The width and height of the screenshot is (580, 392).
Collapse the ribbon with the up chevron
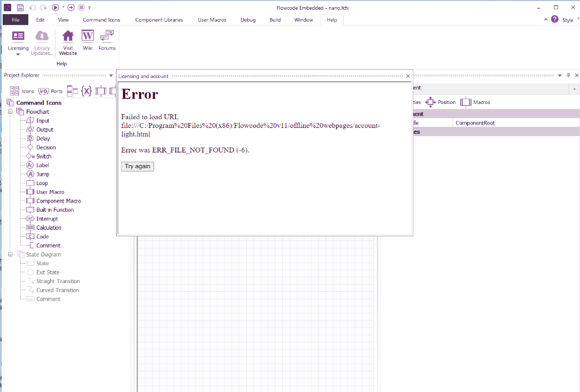click(546, 20)
